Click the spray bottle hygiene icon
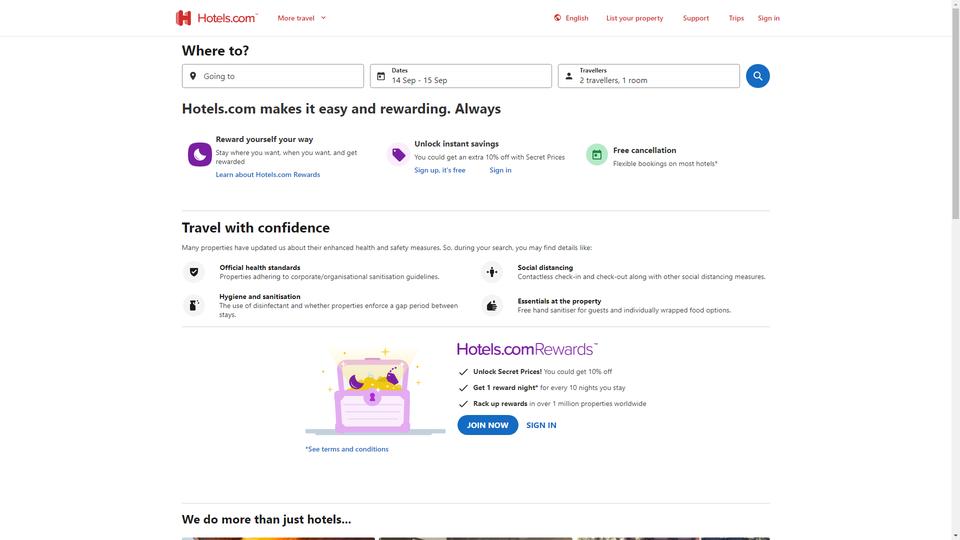 (194, 305)
